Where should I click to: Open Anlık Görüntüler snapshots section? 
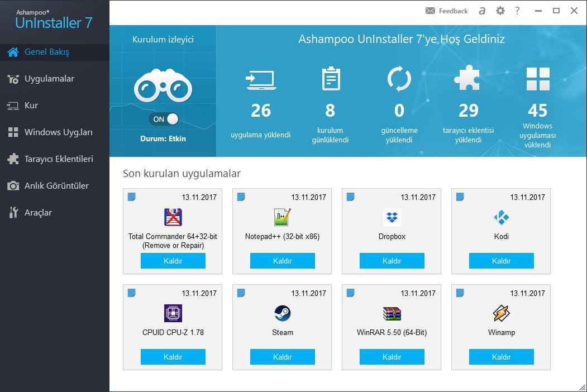(56, 186)
